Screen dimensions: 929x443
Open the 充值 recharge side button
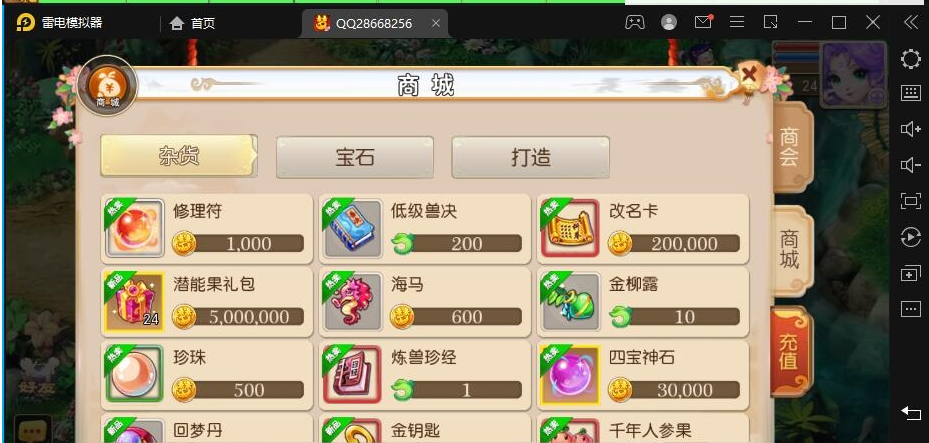coord(790,352)
